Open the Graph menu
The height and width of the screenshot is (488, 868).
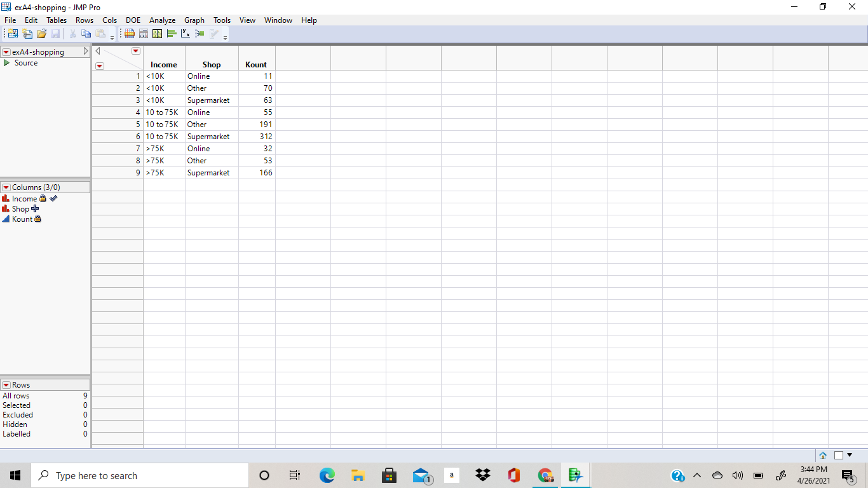coord(194,20)
